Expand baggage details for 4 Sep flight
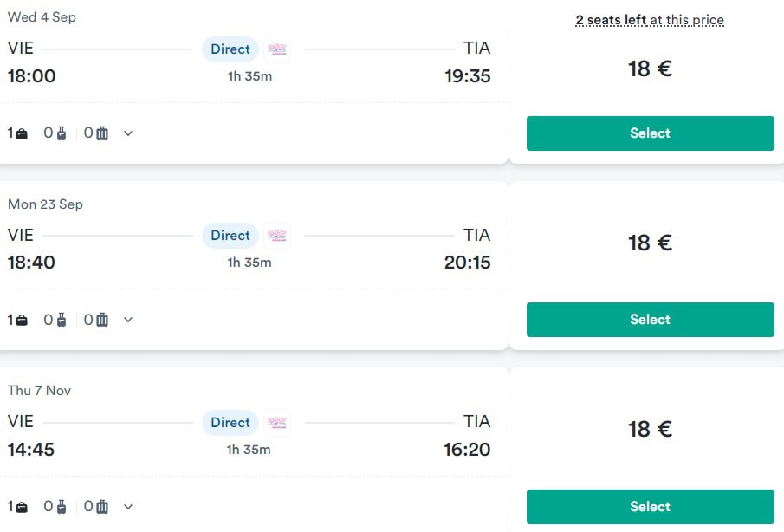Image resolution: width=784 pixels, height=532 pixels. tap(128, 133)
